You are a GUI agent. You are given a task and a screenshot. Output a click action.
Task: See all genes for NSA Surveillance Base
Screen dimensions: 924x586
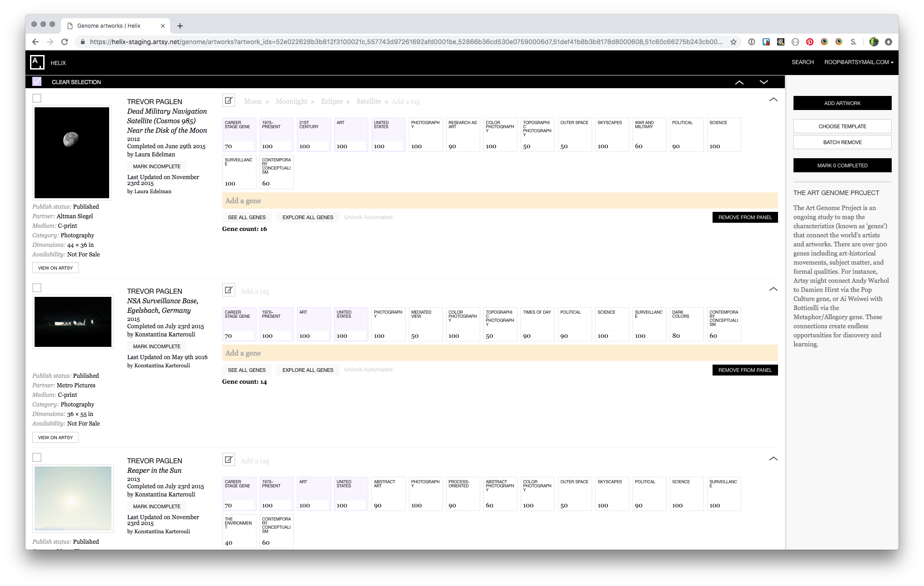[246, 370]
